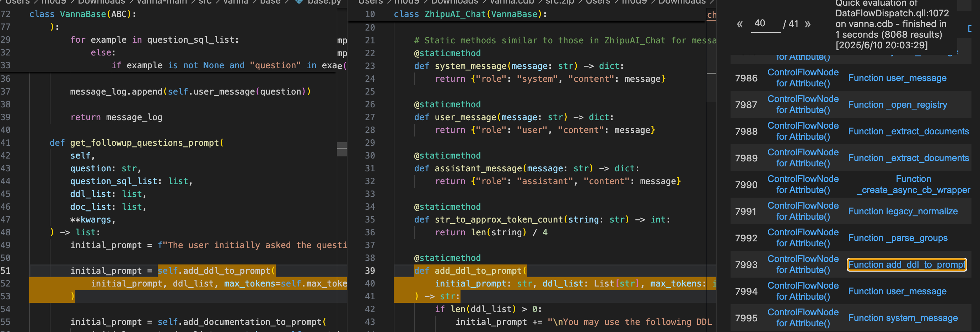Image resolution: width=980 pixels, height=332 pixels.
Task: Open Function system_message link in row 7995
Action: [903, 318]
